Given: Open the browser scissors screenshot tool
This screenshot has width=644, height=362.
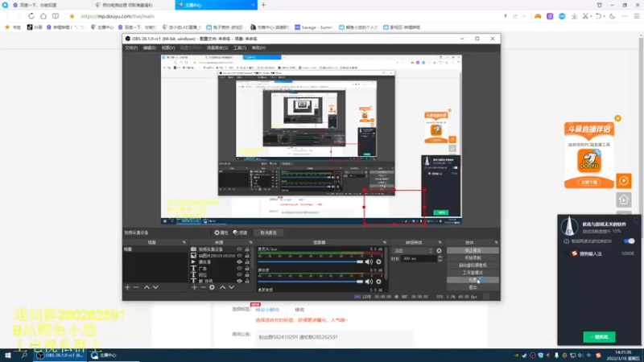Looking at the screenshot, I should coord(585,16).
